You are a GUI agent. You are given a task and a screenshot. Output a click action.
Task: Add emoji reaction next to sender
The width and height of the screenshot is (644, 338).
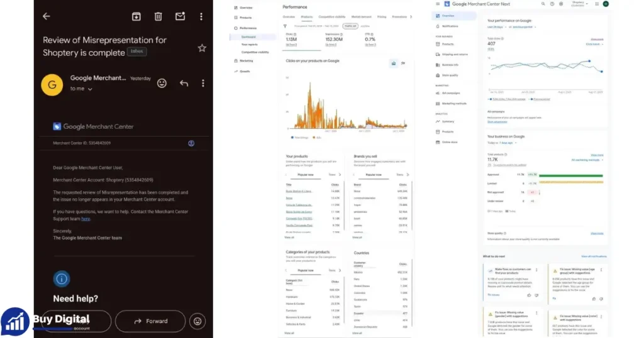[x=162, y=84]
